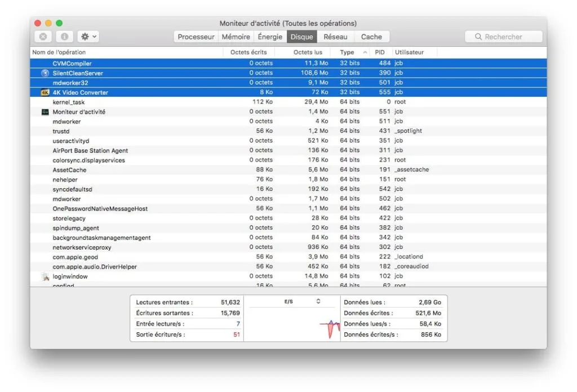Sort by Utilisateur column header
The width and height of the screenshot is (577, 392).
[415, 52]
